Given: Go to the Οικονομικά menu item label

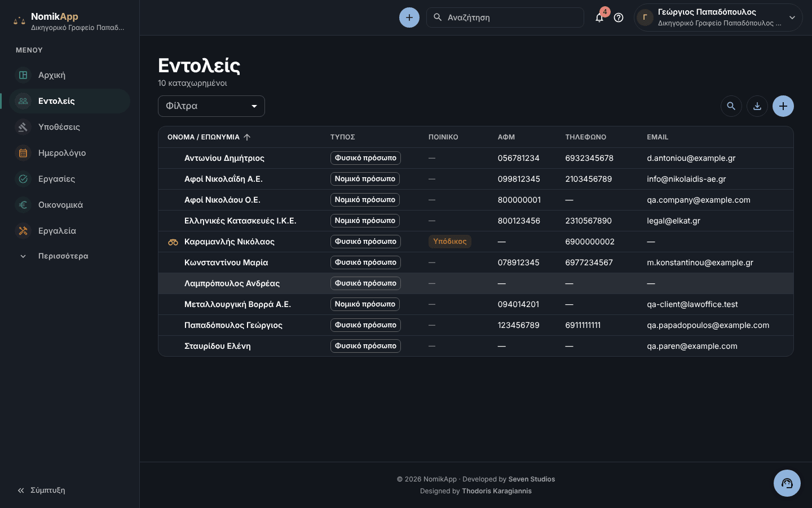Looking at the screenshot, I should click(60, 205).
